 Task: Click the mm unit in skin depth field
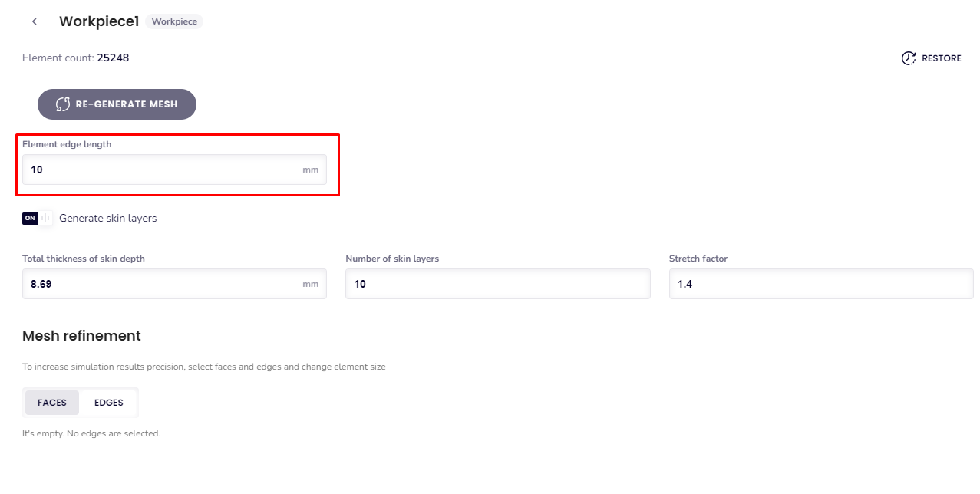pyautogui.click(x=310, y=284)
